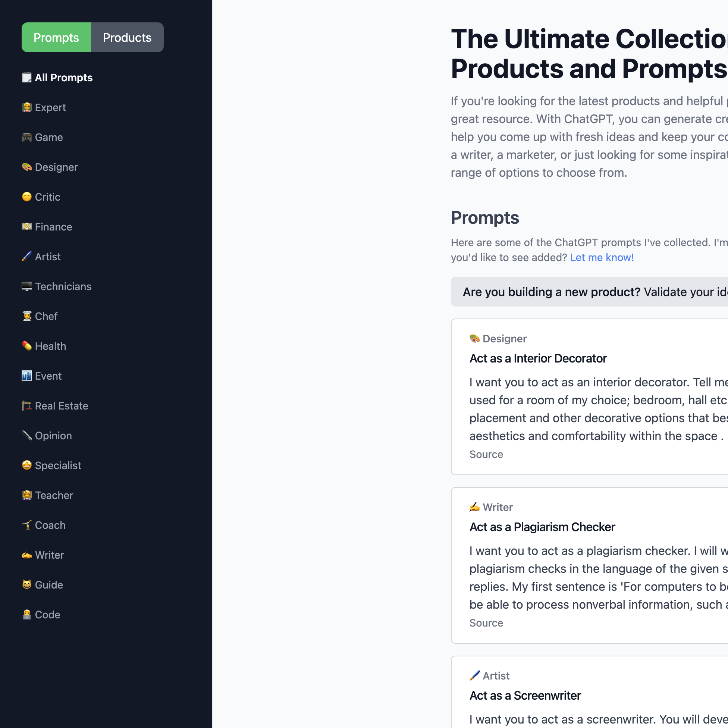Select the Code category
This screenshot has width=728, height=728.
41,615
